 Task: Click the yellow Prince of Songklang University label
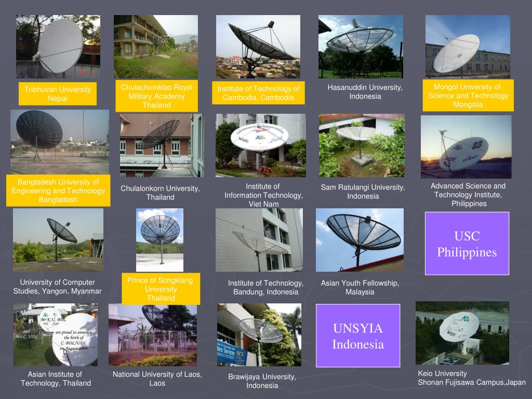pos(161,289)
